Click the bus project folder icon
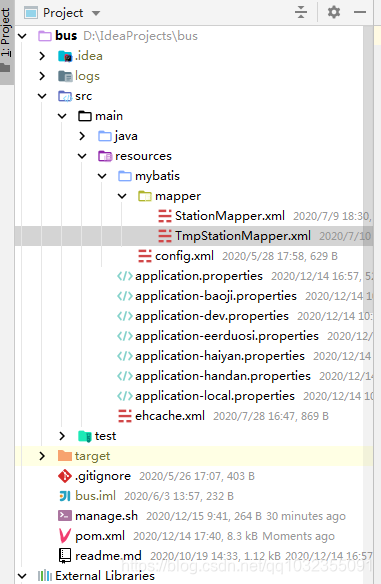The image size is (381, 584). coord(45,36)
